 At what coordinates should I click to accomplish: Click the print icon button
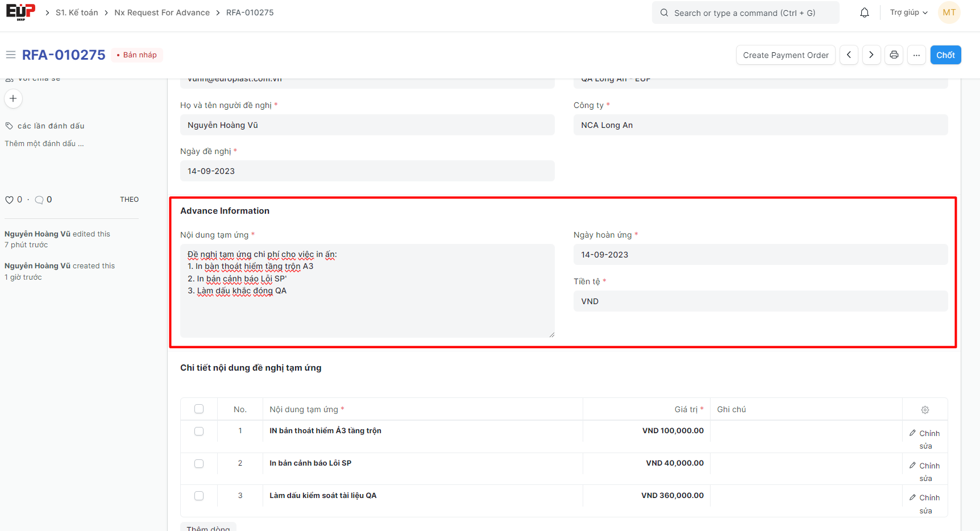point(894,55)
